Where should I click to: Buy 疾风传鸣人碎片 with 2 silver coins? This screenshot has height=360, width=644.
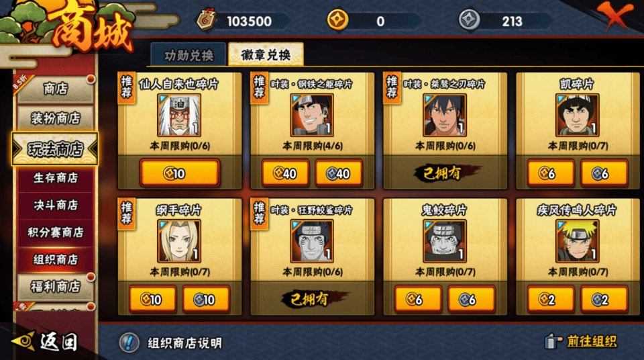[604, 299]
